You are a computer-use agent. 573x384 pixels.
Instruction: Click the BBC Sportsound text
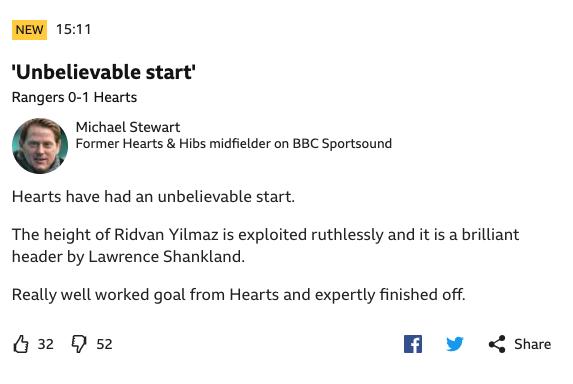pos(342,144)
